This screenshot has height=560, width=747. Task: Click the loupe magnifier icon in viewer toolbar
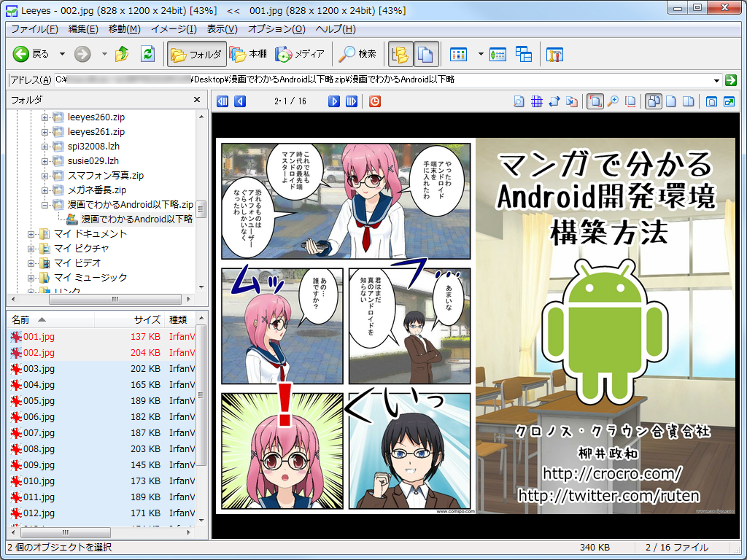click(x=519, y=101)
